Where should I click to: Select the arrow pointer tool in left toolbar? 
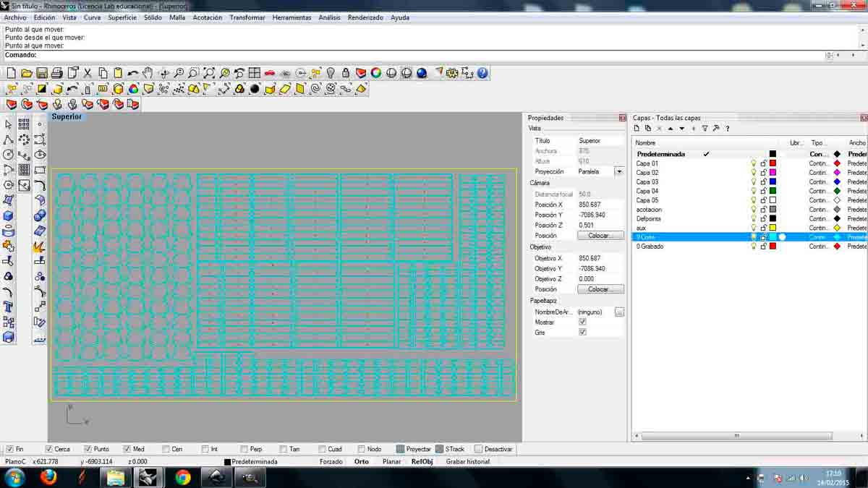point(9,124)
